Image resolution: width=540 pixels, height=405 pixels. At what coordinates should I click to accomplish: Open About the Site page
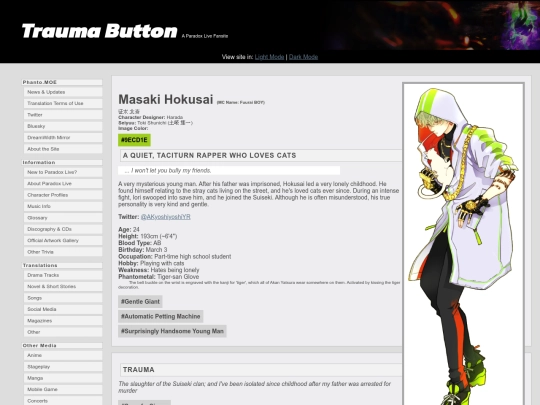[63, 149]
